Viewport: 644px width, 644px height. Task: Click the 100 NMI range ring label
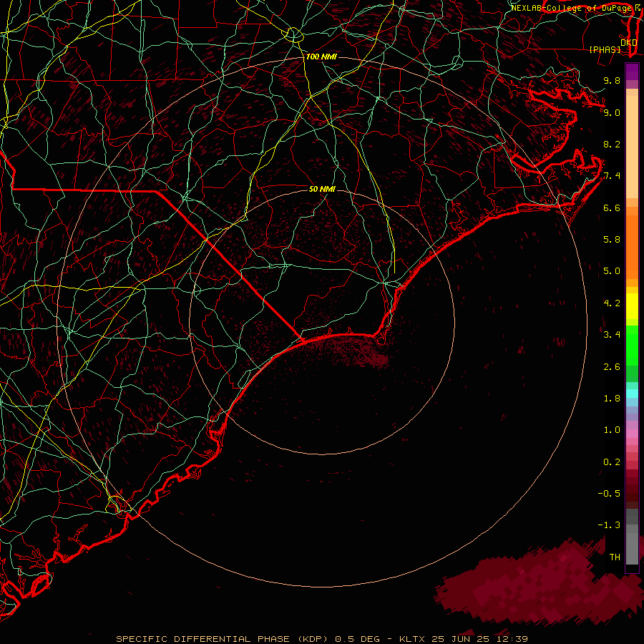[321, 57]
